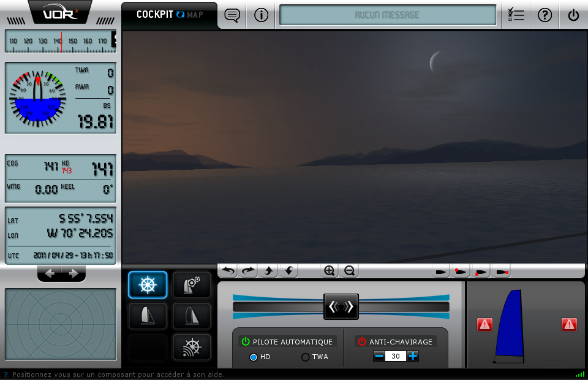Image resolution: width=588 pixels, height=380 pixels.
Task: Decrease the anti-chavirage value with minus
Action: (379, 356)
